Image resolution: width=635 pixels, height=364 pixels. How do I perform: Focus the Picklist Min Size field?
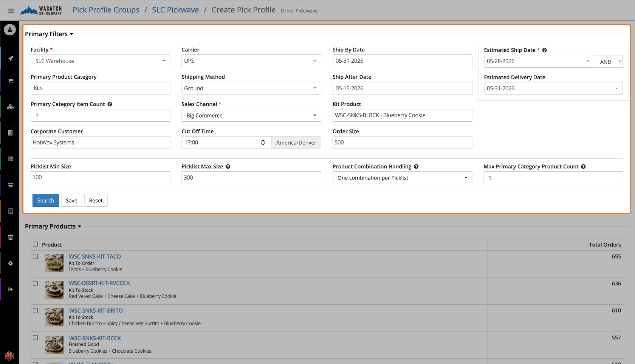[100, 178]
